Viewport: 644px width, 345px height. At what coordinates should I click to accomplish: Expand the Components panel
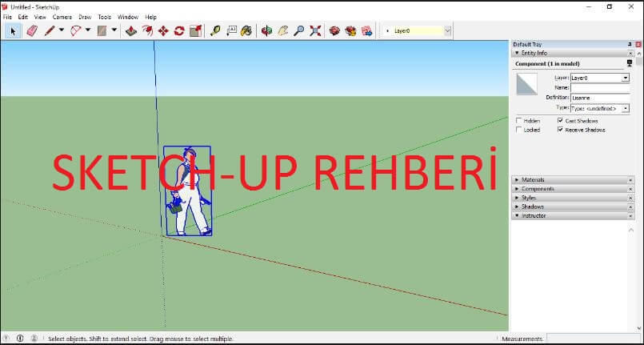pyautogui.click(x=517, y=189)
